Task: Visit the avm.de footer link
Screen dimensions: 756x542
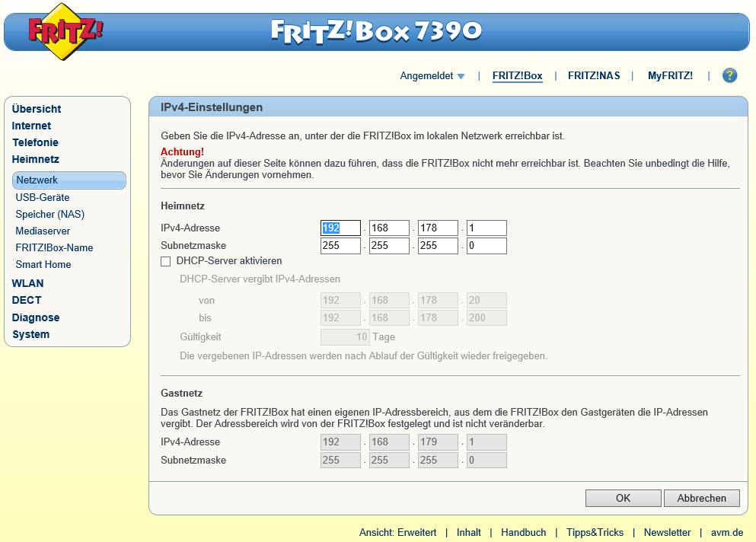Action: point(728,533)
